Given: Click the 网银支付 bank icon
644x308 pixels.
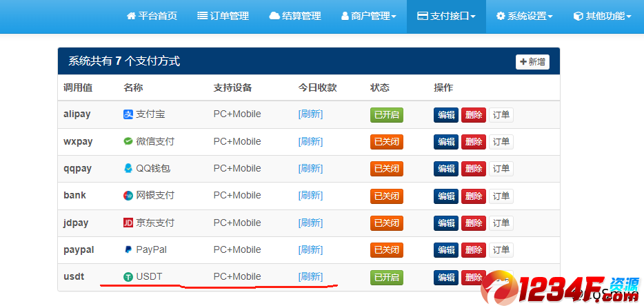Looking at the screenshot, I should pos(128,196).
